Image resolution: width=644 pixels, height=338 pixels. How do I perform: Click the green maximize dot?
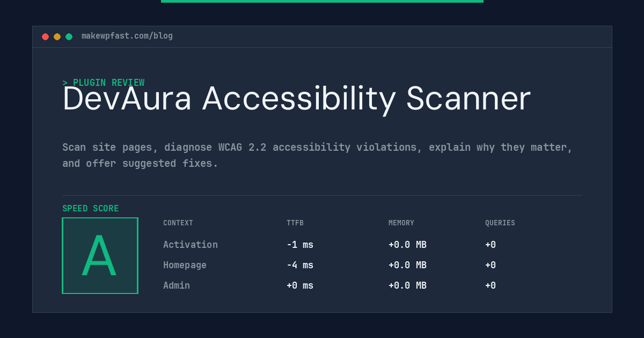coord(69,36)
